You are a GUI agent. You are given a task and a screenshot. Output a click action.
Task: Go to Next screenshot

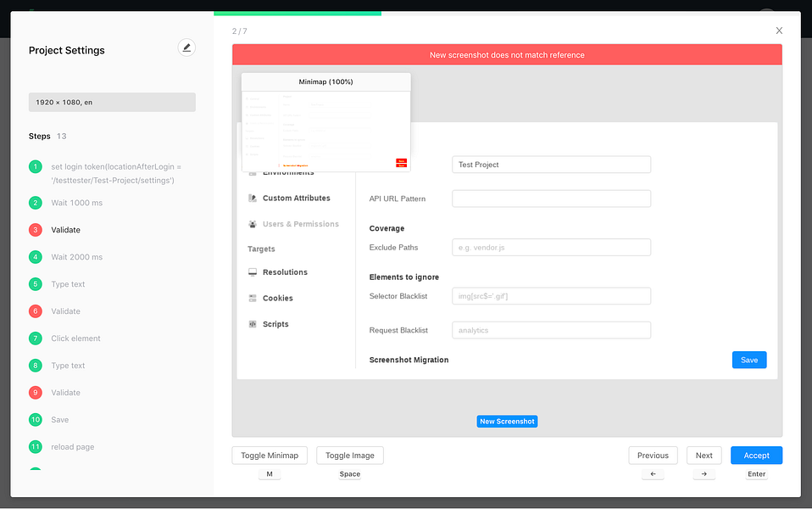click(704, 456)
